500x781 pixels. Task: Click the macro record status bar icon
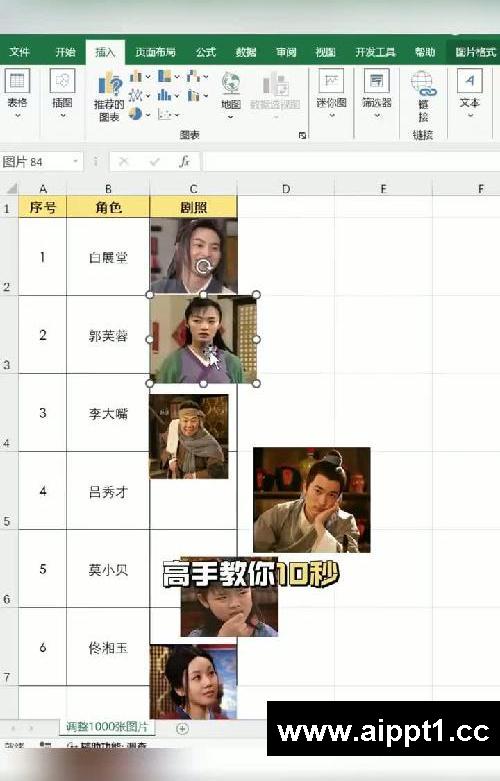[x=45, y=745]
